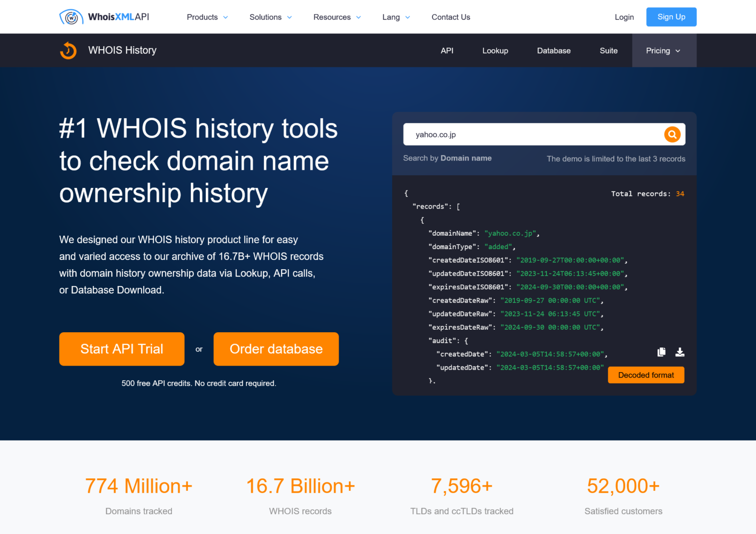
Task: Click the Start API Trial button
Action: pos(122,349)
